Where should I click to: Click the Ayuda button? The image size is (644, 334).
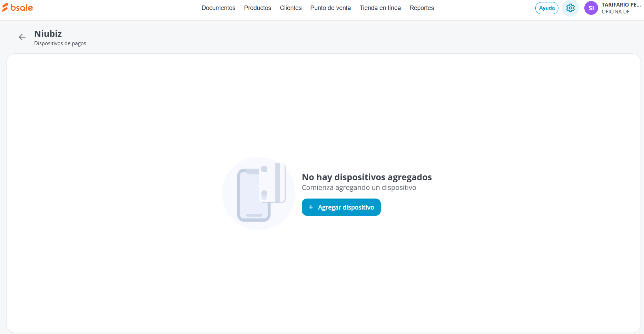[547, 8]
